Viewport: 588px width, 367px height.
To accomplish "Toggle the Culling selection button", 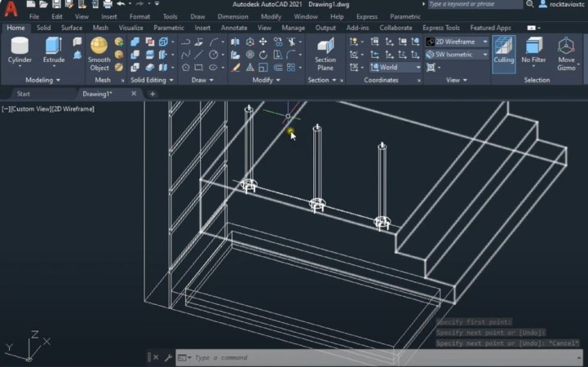I will click(x=503, y=54).
